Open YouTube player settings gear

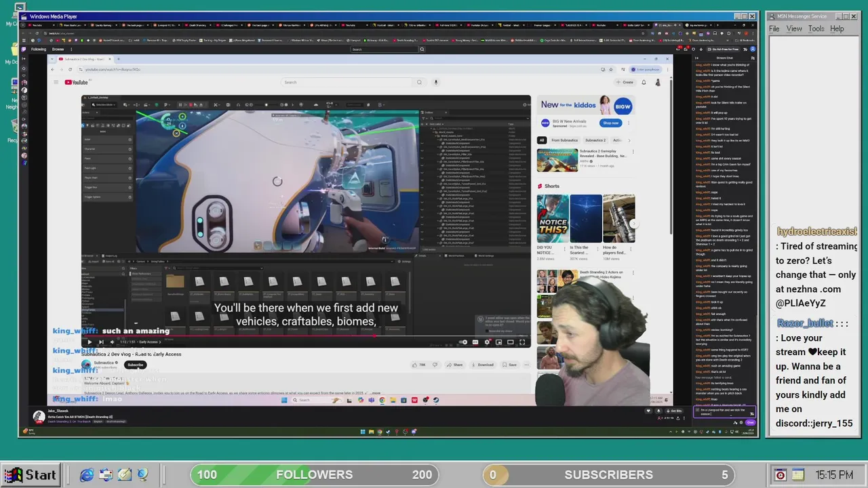coord(487,342)
